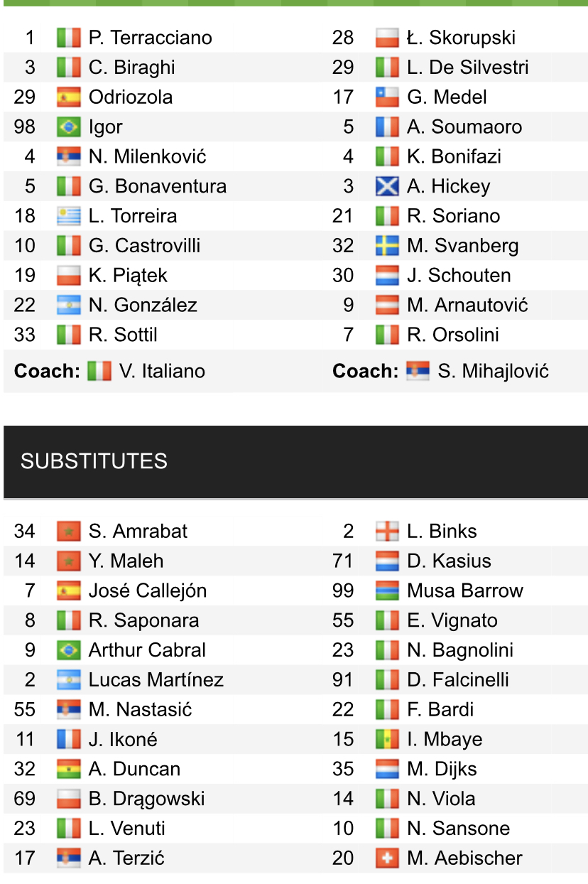
Task: Click the Senegal flag beside I. Mbaye
Action: click(x=387, y=740)
